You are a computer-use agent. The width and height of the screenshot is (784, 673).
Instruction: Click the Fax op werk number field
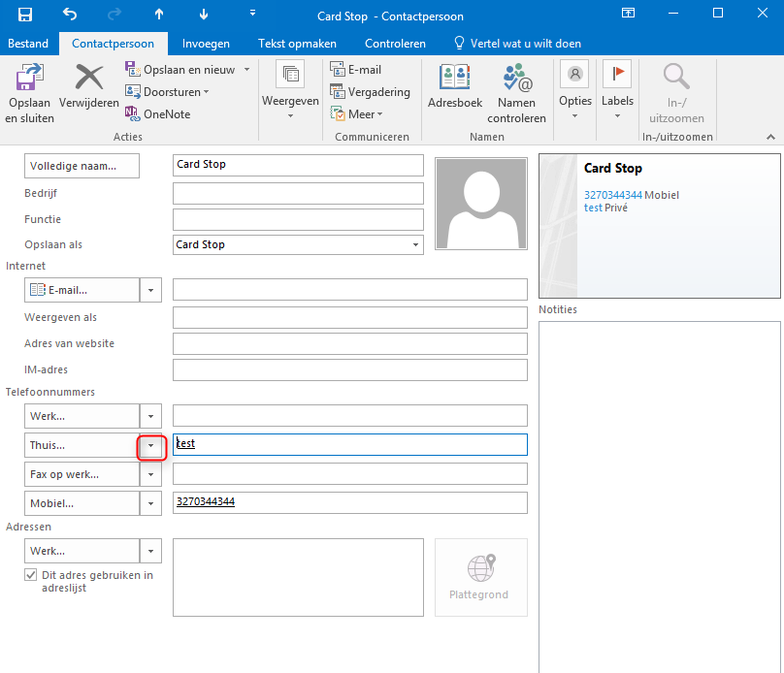click(x=350, y=473)
